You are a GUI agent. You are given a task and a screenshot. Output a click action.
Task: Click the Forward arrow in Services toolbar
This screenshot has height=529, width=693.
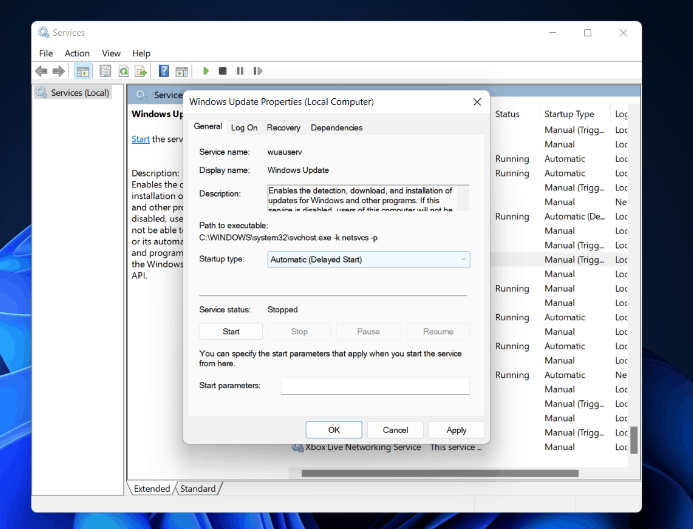(58, 71)
